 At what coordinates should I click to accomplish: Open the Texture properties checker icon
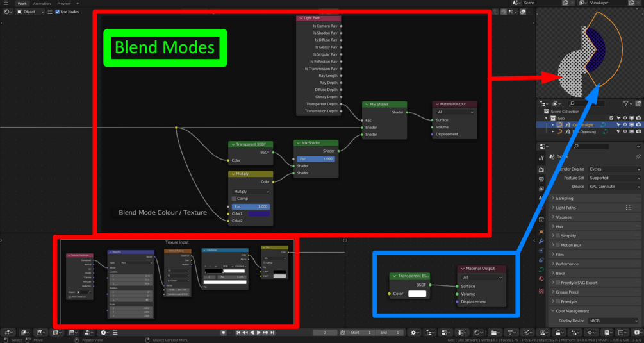pyautogui.click(x=541, y=291)
